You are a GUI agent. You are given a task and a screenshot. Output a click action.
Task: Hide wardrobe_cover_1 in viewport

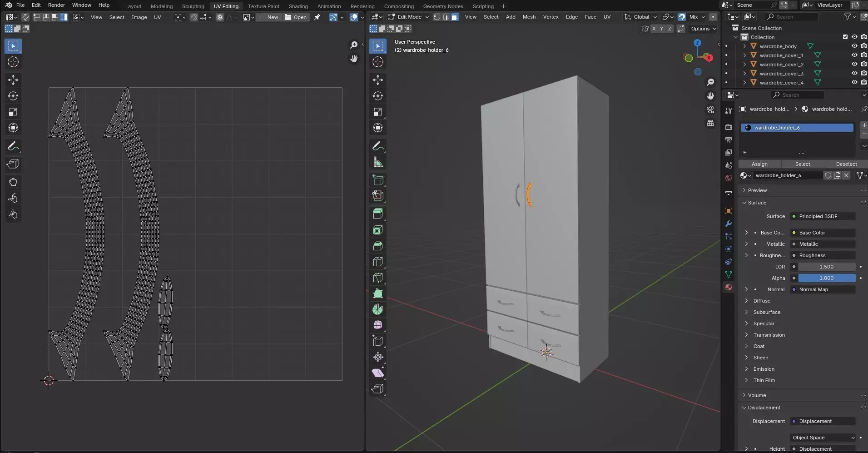pos(854,55)
